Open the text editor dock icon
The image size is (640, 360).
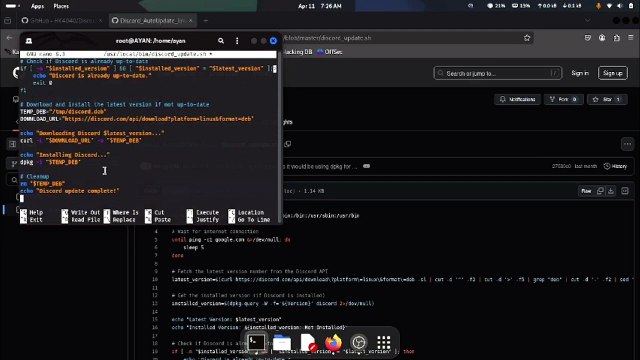308,342
